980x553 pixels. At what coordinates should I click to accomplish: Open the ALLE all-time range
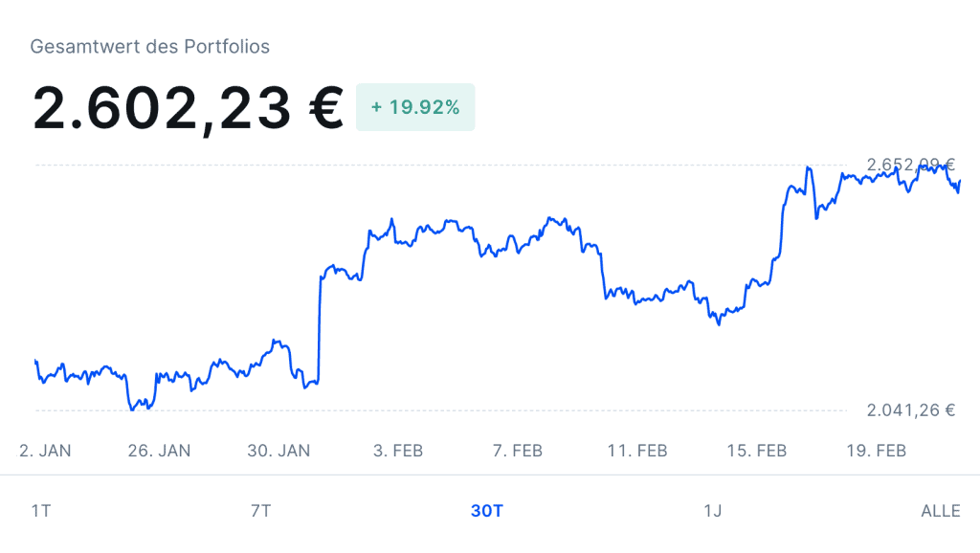pos(940,511)
